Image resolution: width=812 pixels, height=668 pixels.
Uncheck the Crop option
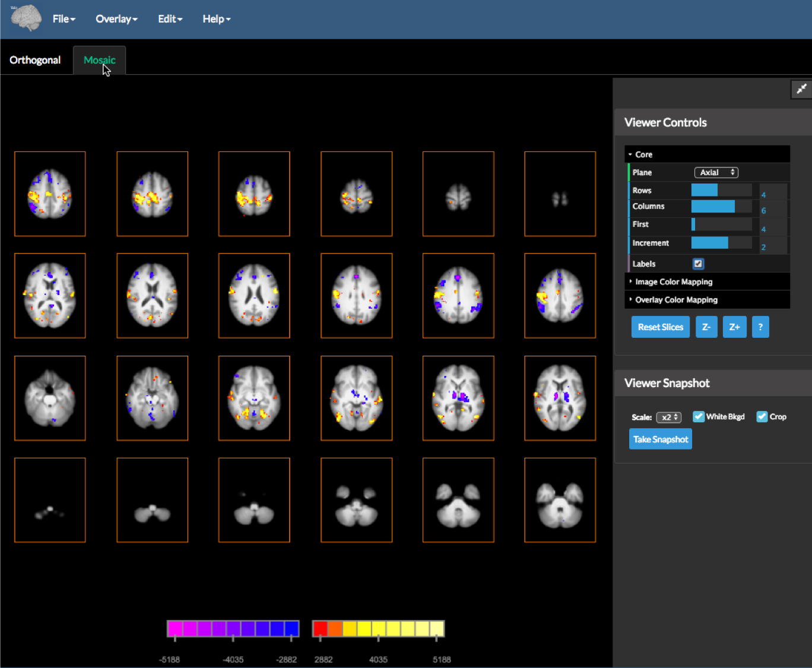click(x=762, y=417)
